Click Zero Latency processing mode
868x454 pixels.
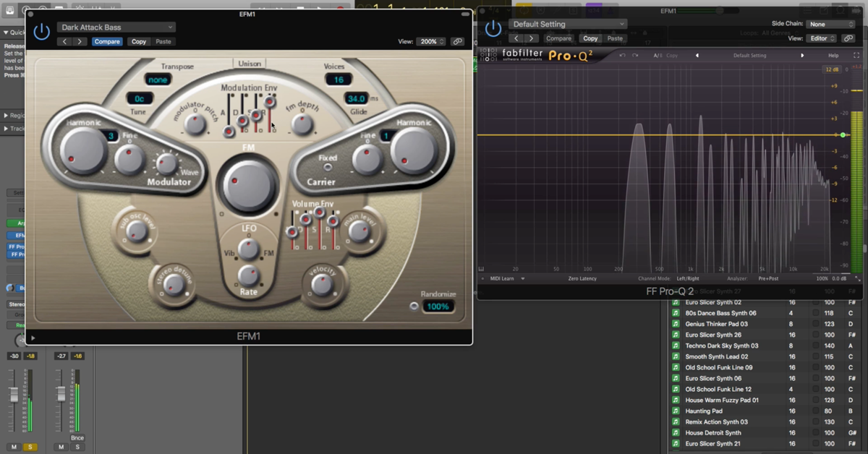pos(583,278)
